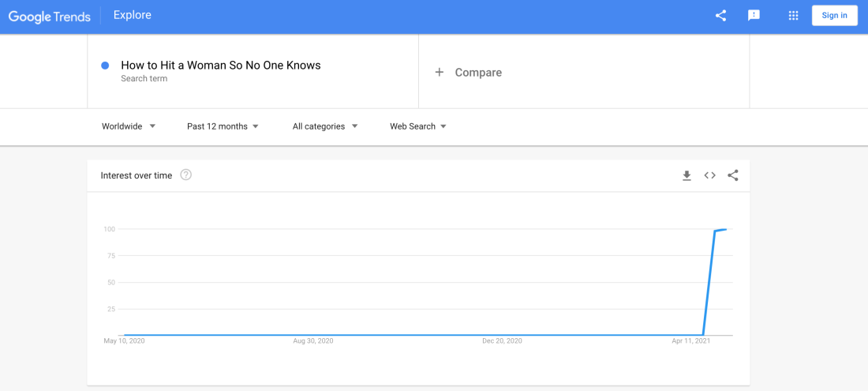The width and height of the screenshot is (868, 391).
Task: Select the Explore header item
Action: point(133,15)
